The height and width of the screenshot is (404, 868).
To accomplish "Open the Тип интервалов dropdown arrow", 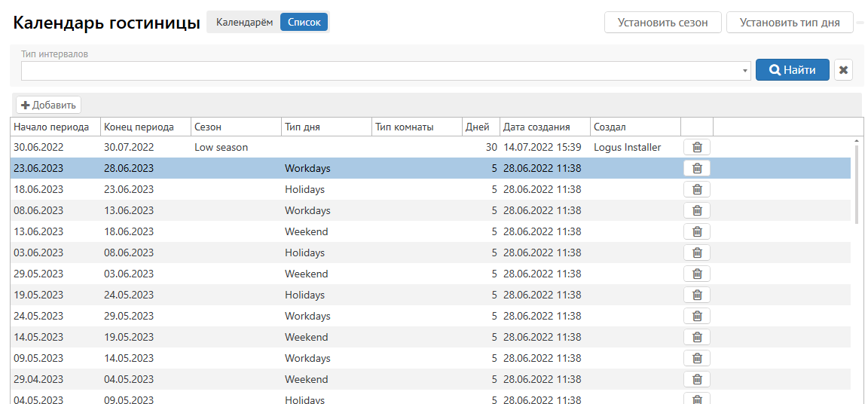I will [x=744, y=71].
